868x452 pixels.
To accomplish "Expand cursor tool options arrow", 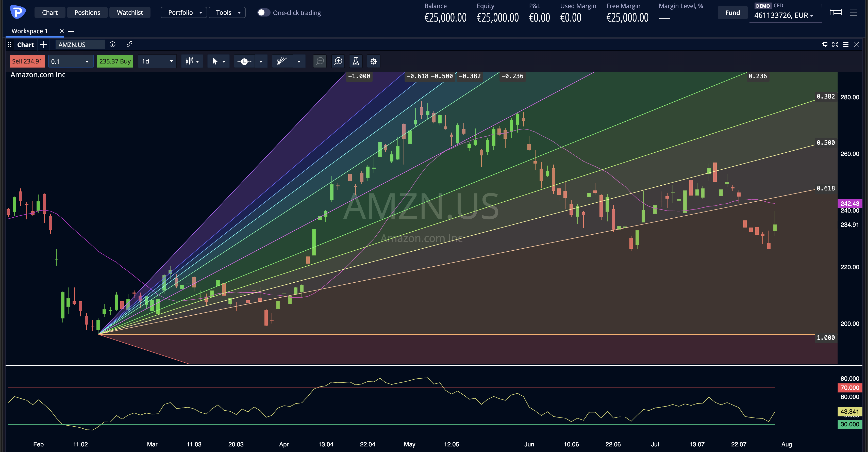I will click(224, 62).
